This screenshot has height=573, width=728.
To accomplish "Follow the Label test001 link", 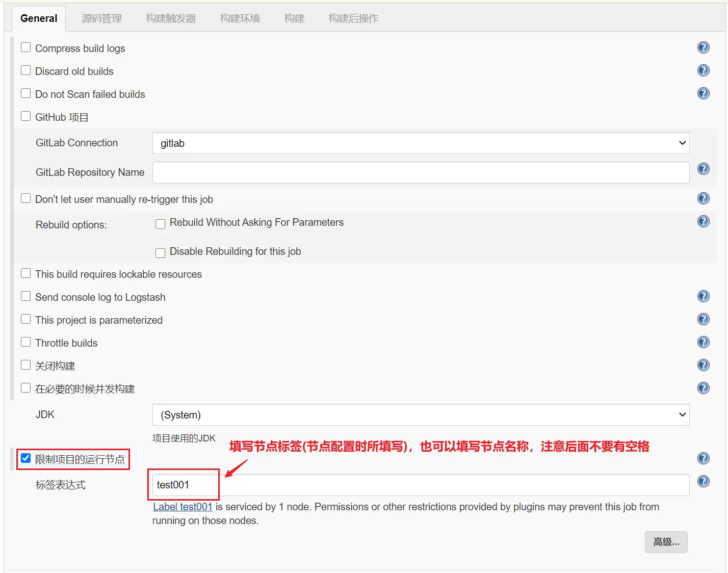I will click(183, 507).
